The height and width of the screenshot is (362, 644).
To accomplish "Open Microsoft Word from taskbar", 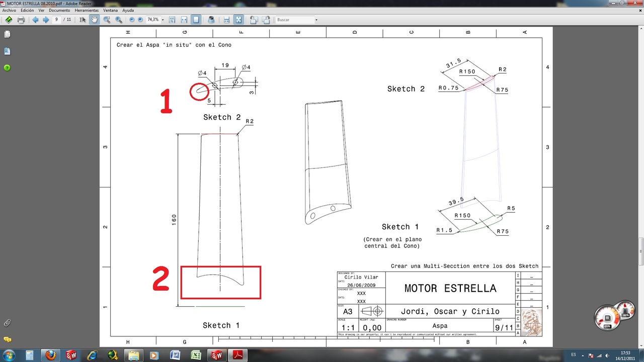I will coord(175,355).
